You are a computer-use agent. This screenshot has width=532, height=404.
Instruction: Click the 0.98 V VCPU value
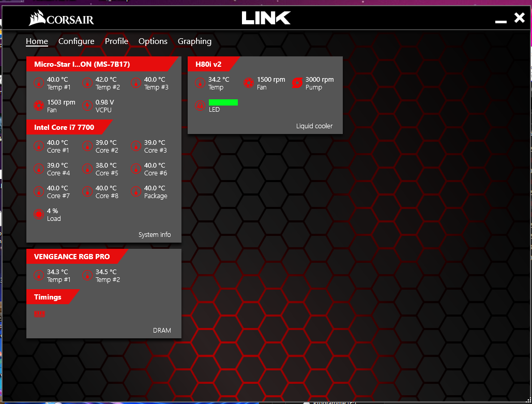104,102
